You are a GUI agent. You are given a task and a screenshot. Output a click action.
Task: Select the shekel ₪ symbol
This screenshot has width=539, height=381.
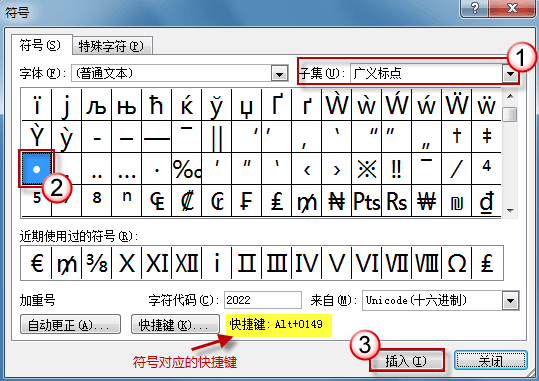pyautogui.click(x=456, y=201)
